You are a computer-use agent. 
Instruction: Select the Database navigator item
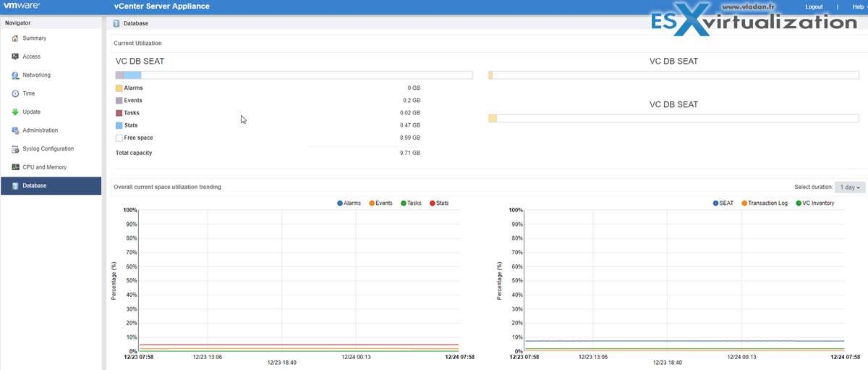[51, 186]
